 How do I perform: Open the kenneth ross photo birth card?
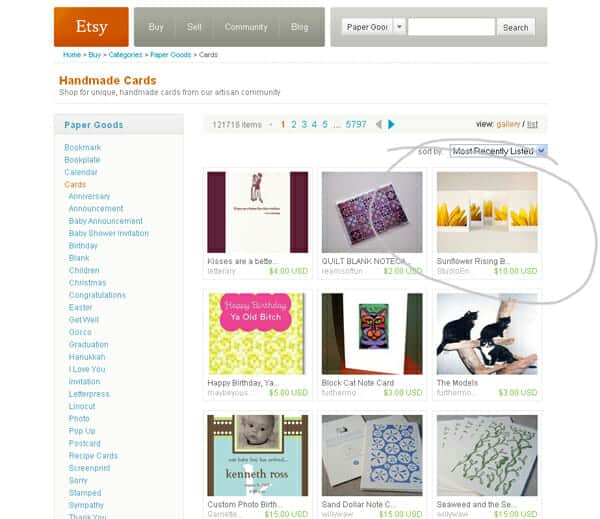[x=258, y=455]
